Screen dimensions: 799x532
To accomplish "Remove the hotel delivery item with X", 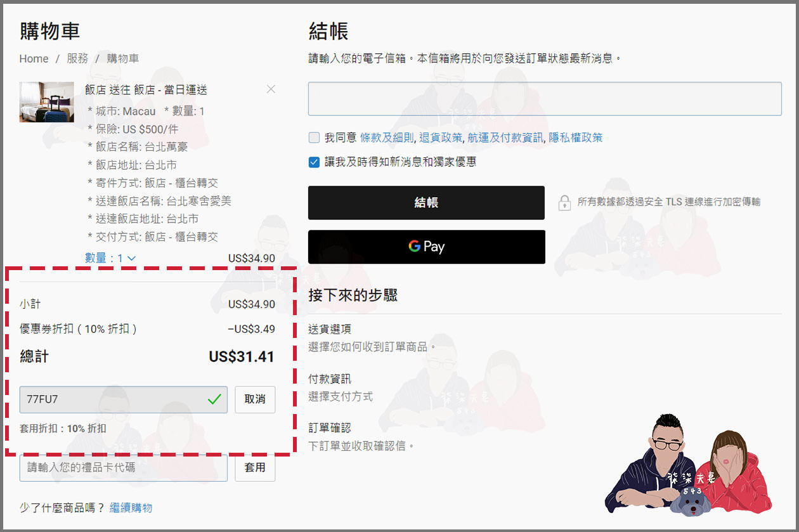I will pos(271,89).
